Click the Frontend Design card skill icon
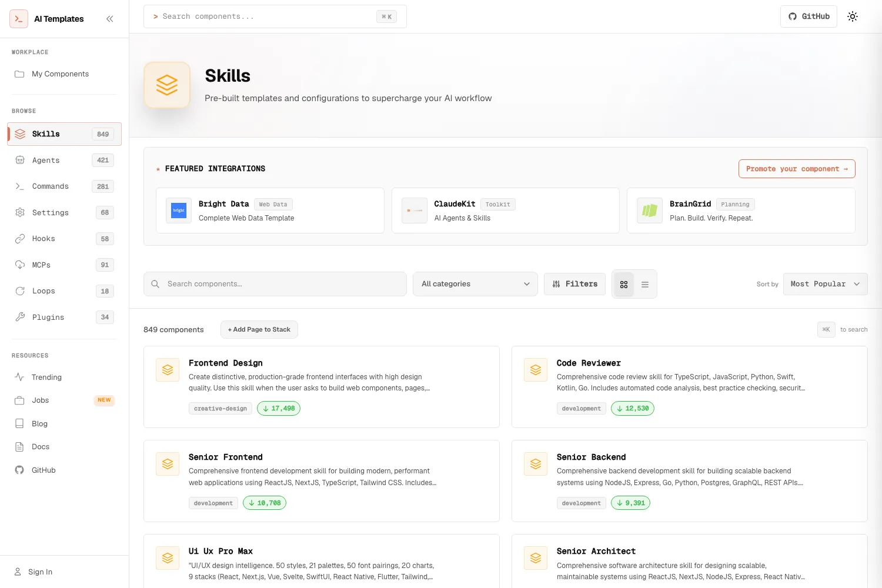Image resolution: width=882 pixels, height=588 pixels. pos(168,370)
